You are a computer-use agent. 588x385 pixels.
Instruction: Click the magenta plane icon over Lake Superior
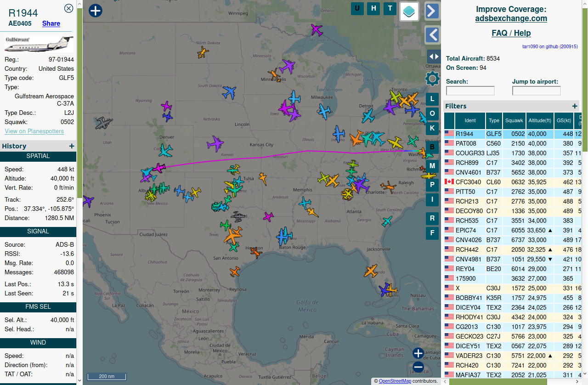[x=317, y=30]
